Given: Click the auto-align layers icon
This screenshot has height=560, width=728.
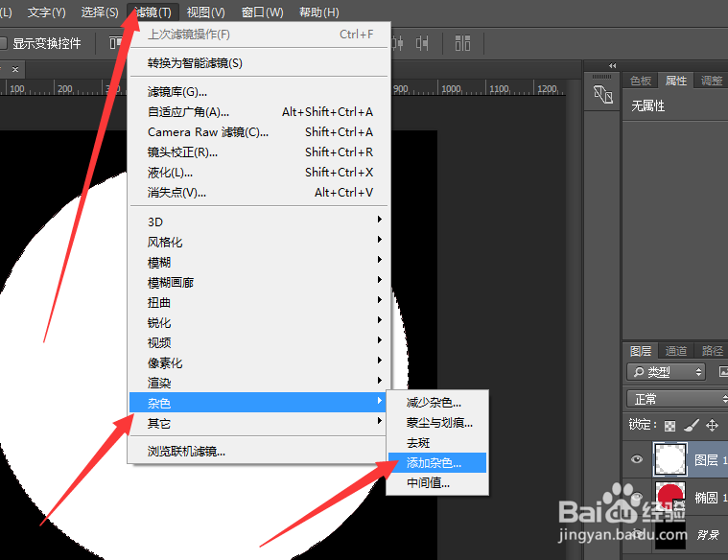Looking at the screenshot, I should (462, 44).
